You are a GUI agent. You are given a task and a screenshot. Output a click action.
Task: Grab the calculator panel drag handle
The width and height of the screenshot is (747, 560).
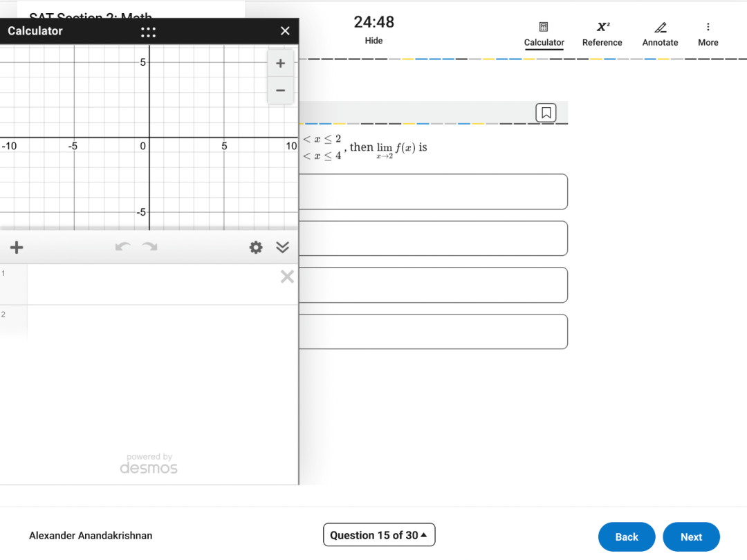point(148,32)
